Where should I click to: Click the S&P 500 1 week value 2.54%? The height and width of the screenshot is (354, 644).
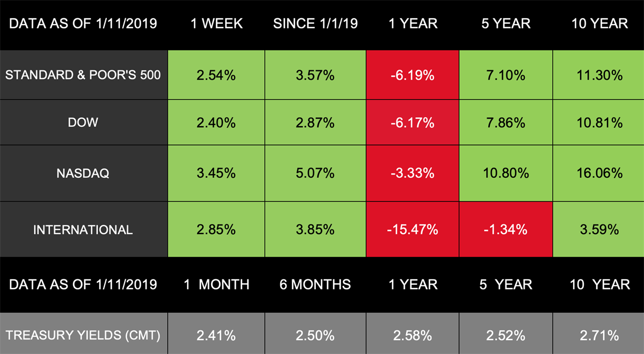216,75
